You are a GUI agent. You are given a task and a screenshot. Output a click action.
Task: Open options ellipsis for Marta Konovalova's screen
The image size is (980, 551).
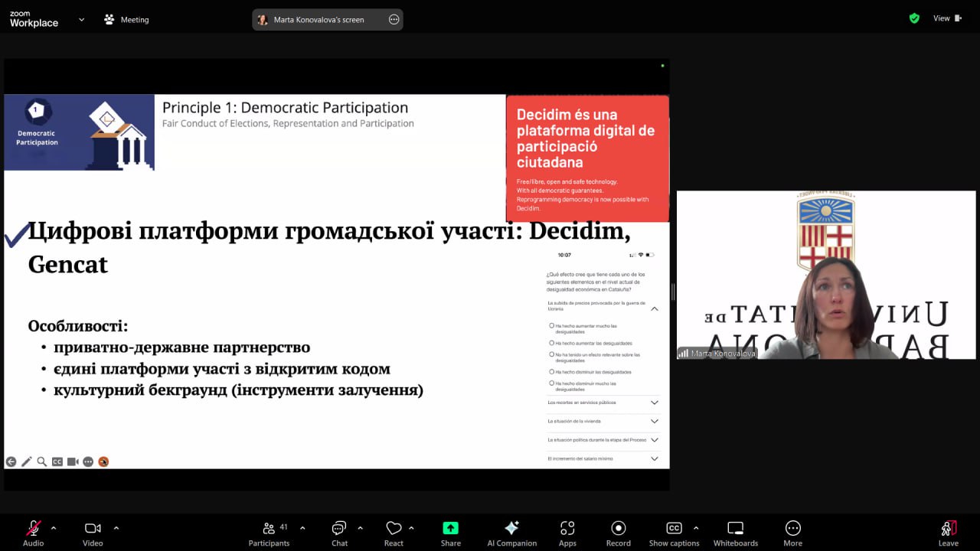[394, 20]
